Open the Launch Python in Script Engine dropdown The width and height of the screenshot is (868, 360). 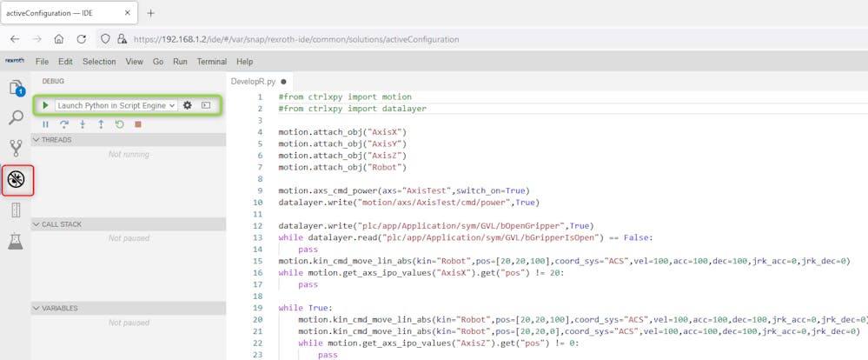tap(116, 105)
